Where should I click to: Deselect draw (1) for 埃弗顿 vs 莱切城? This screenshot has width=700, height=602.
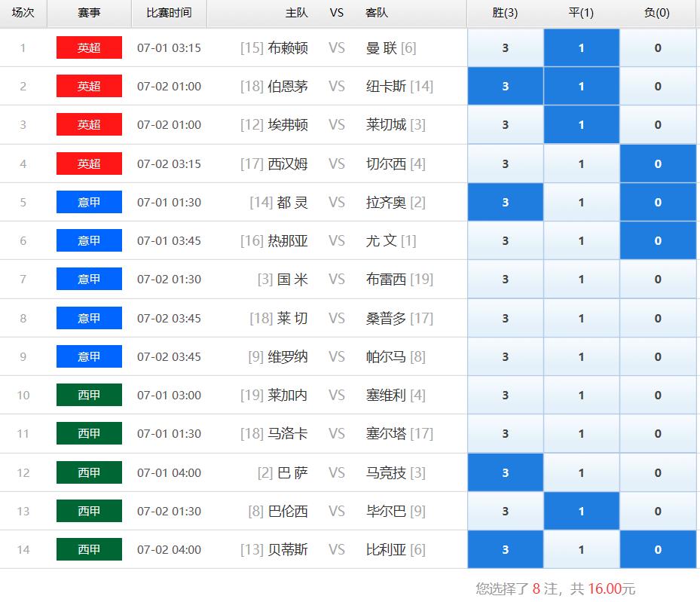tap(581, 124)
